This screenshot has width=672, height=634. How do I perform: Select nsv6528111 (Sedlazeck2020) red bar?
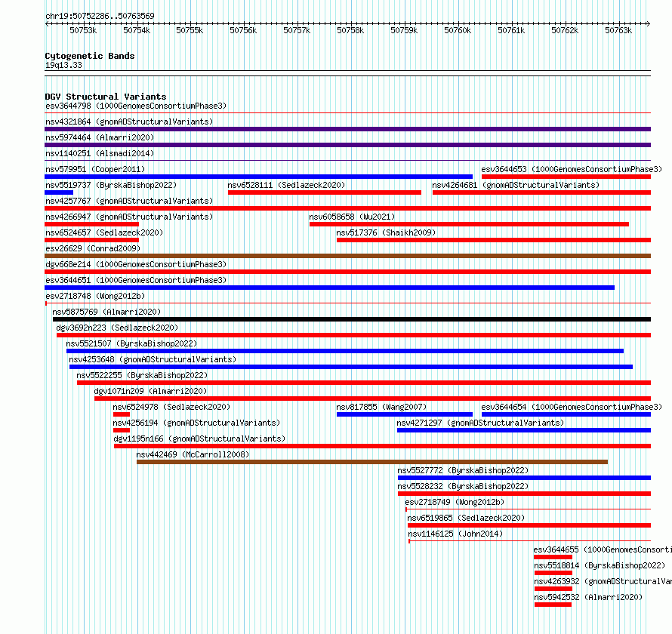pos(325,192)
